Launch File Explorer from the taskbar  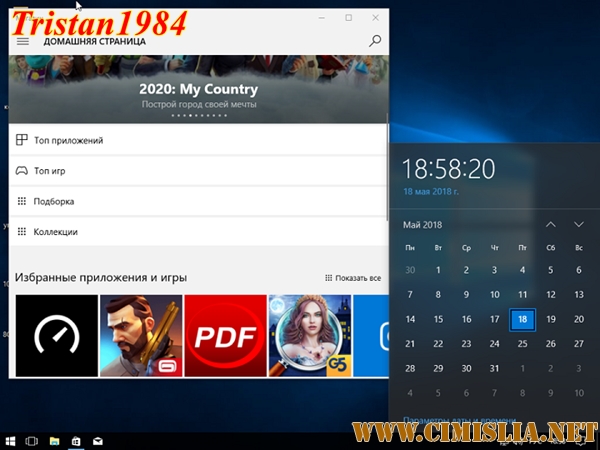(54, 440)
